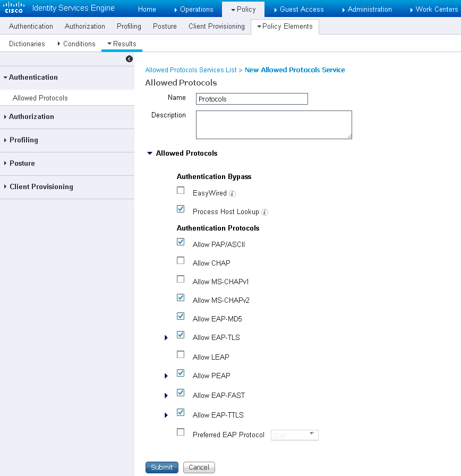This screenshot has width=461, height=476.
Task: Expand the Authorization sidebar section
Action: click(31, 117)
